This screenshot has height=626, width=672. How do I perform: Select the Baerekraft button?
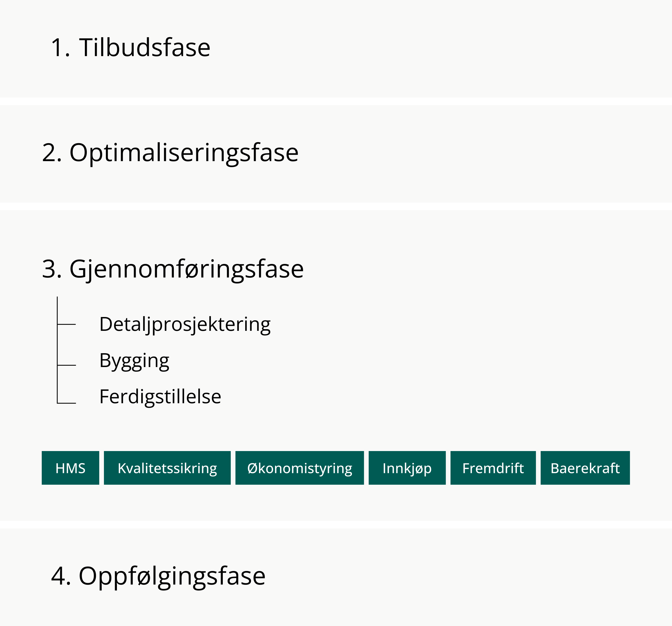585,468
